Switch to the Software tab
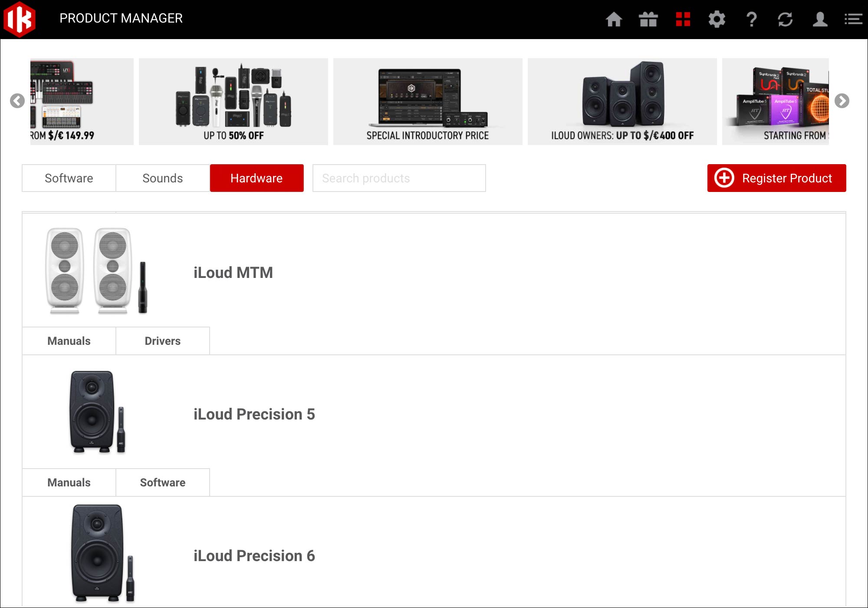868x608 pixels. (69, 178)
